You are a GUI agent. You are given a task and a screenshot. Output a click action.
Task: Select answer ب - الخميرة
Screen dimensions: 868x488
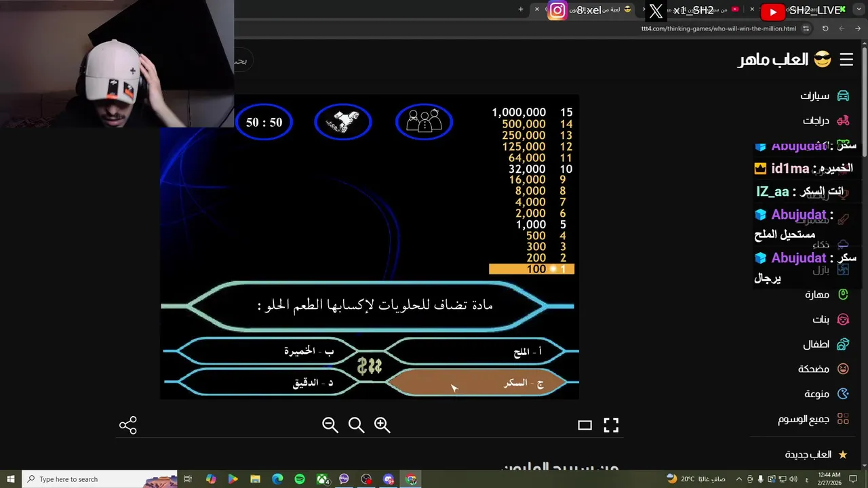(267, 352)
